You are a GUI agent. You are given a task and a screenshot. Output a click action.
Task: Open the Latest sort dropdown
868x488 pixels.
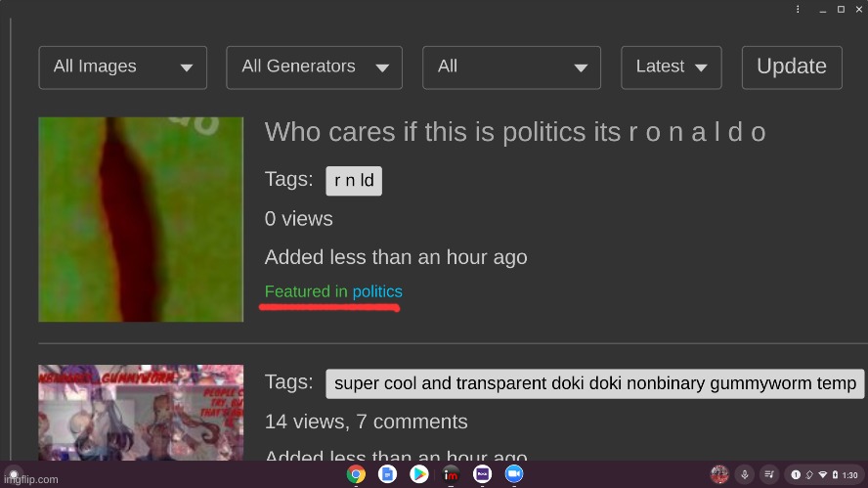[x=672, y=67]
